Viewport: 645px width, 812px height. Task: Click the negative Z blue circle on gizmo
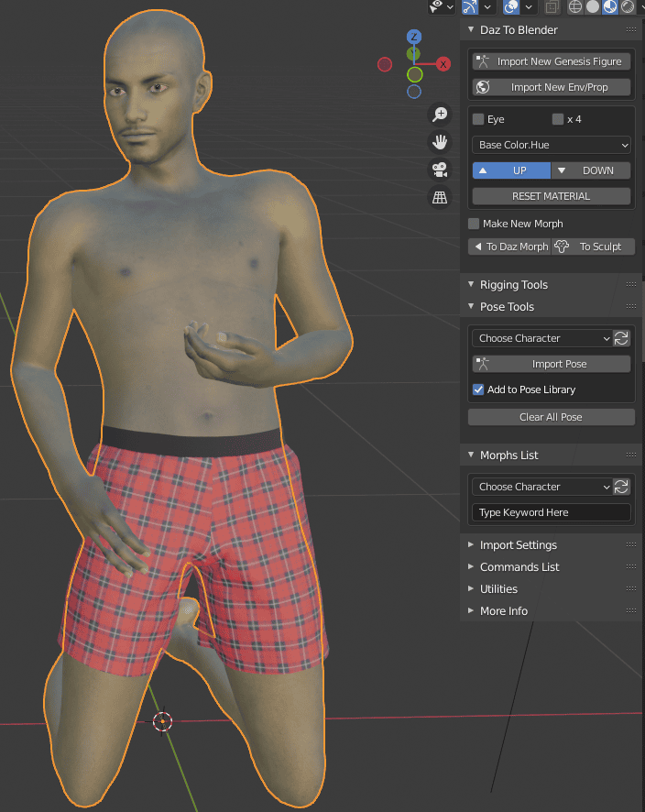pos(413,92)
